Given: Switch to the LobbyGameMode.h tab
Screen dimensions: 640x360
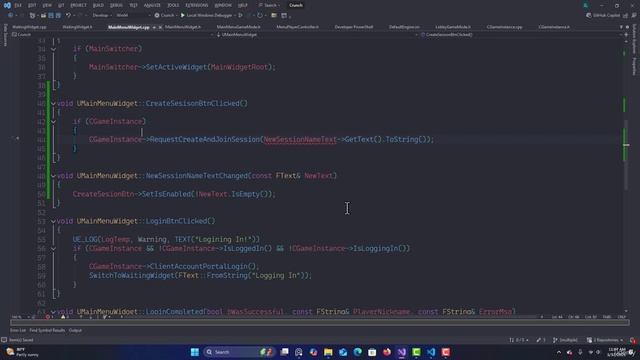Looking at the screenshot, I should click(x=453, y=27).
